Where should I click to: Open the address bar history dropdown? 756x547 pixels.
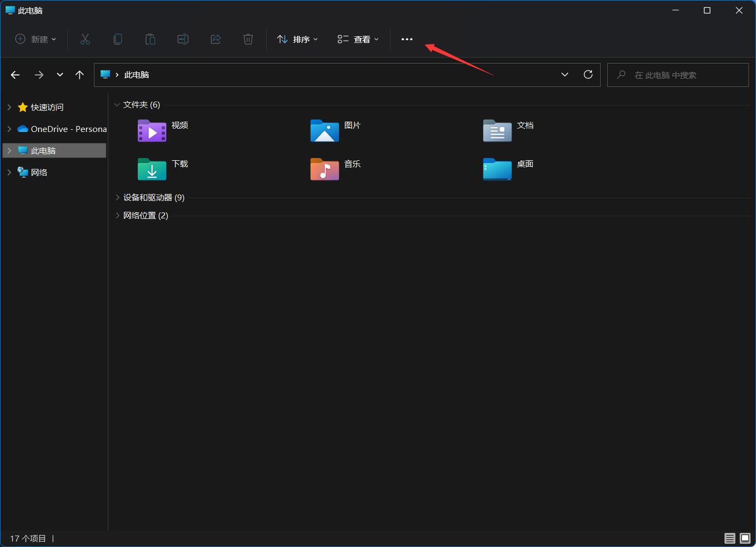coord(565,75)
